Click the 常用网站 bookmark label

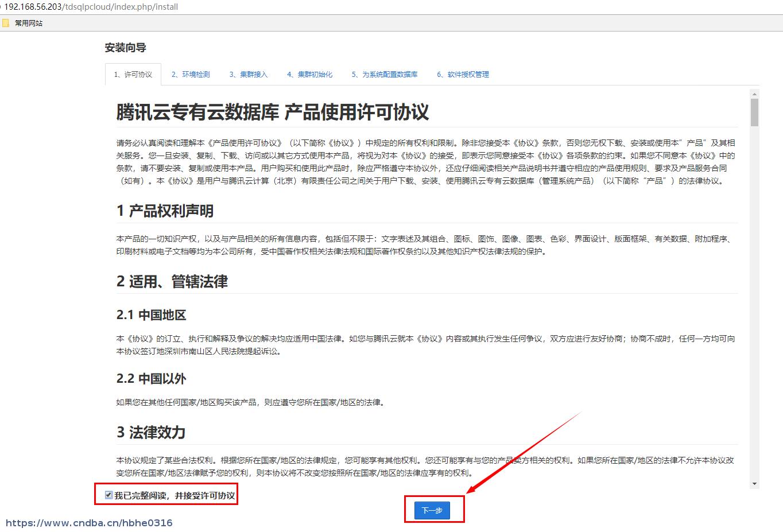[x=29, y=23]
